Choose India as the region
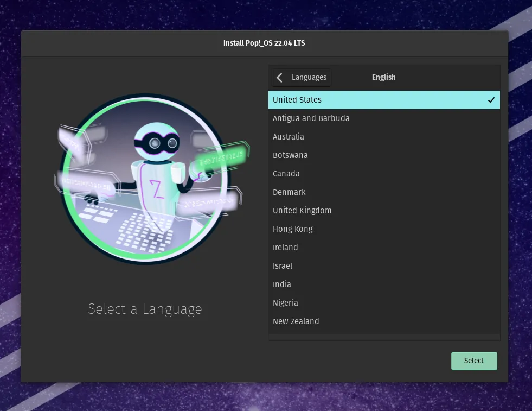This screenshot has height=411, width=532. coord(281,284)
